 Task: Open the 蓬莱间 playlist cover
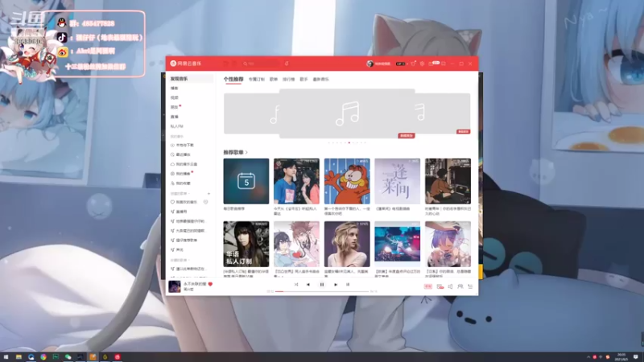pos(397,181)
